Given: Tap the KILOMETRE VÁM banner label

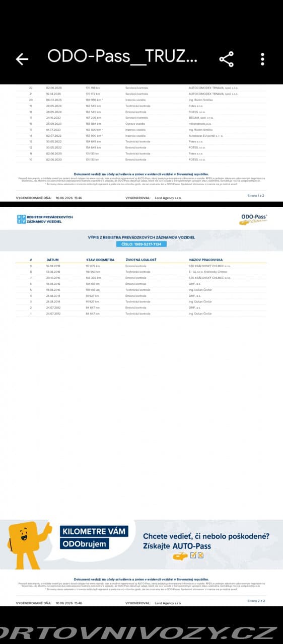Looking at the screenshot, I should pos(94,531).
